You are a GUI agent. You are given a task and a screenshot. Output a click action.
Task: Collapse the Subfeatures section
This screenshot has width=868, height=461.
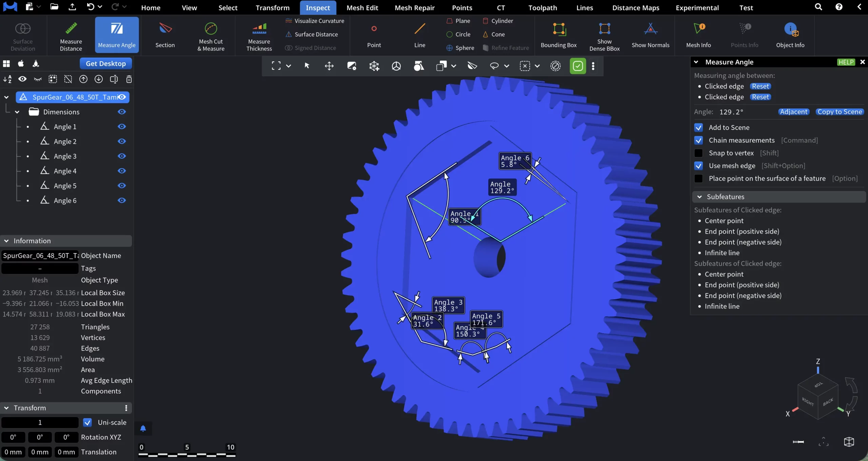[700, 197]
